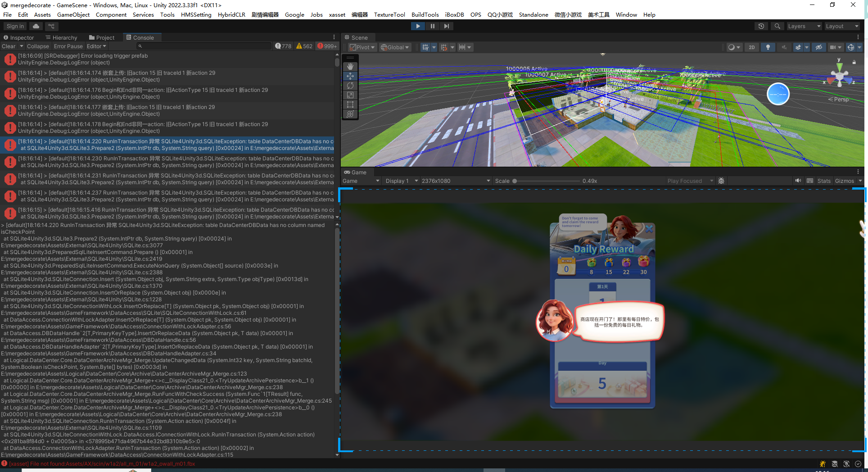
Task: Open the Pivot handle position dropdown
Action: coord(362,47)
